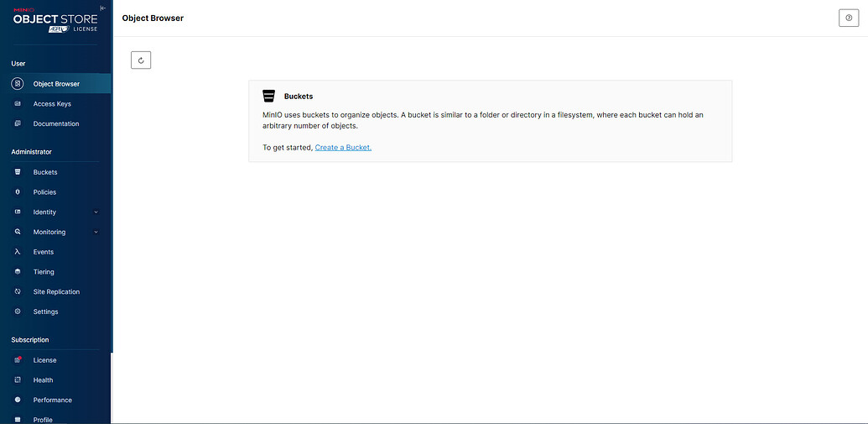Select Object Browser in the sidebar
This screenshot has width=868, height=424.
click(56, 84)
